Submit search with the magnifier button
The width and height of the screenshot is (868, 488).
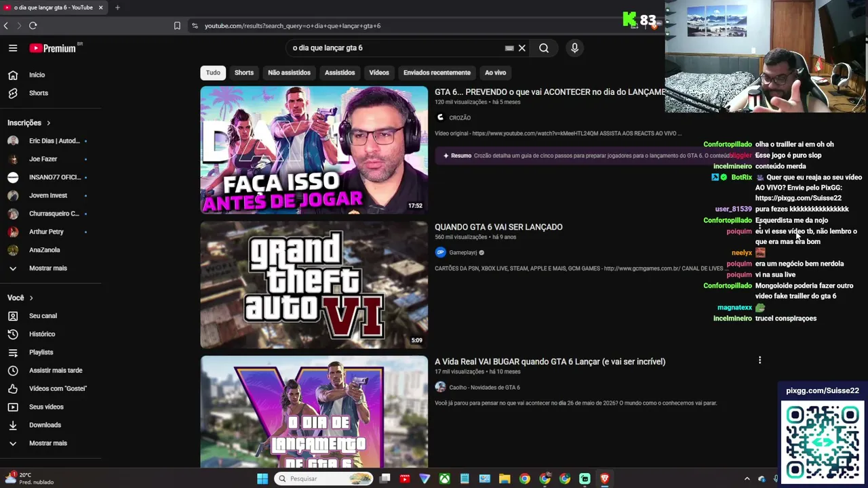[x=544, y=48]
